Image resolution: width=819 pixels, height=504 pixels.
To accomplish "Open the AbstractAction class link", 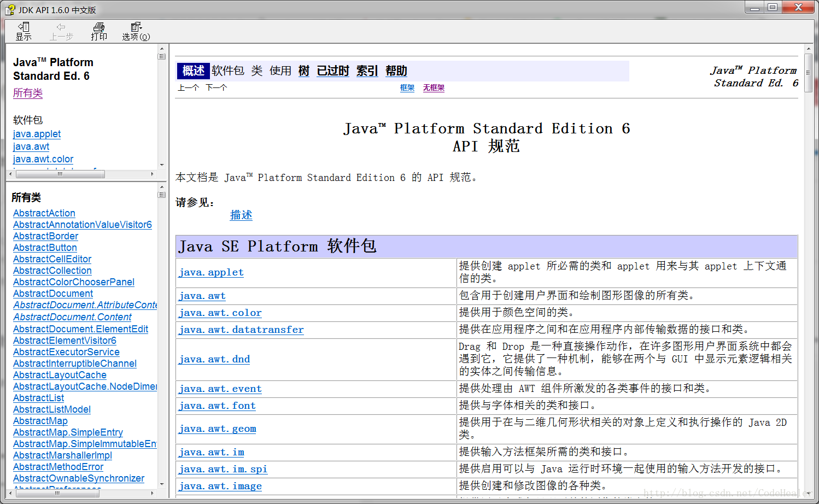I will click(x=44, y=213).
